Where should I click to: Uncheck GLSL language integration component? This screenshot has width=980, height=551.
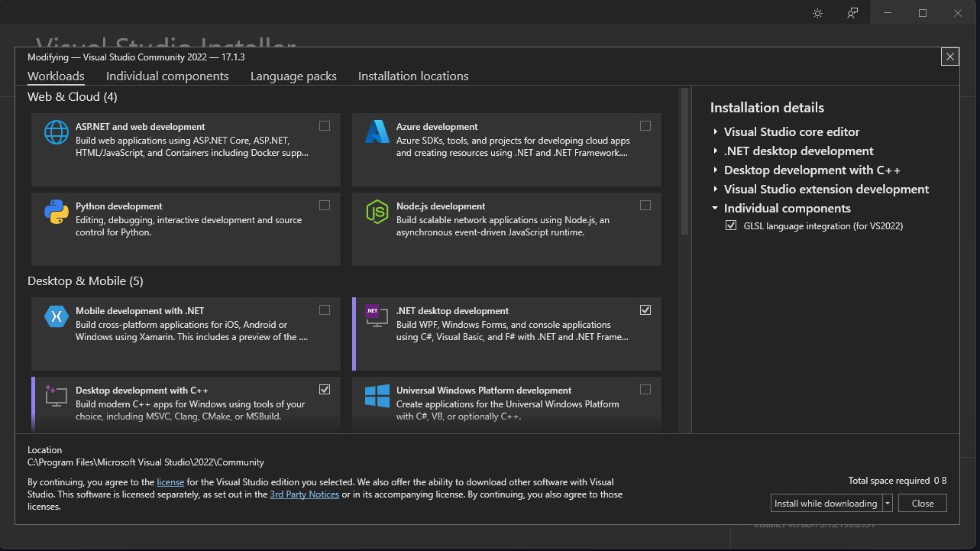(x=731, y=225)
